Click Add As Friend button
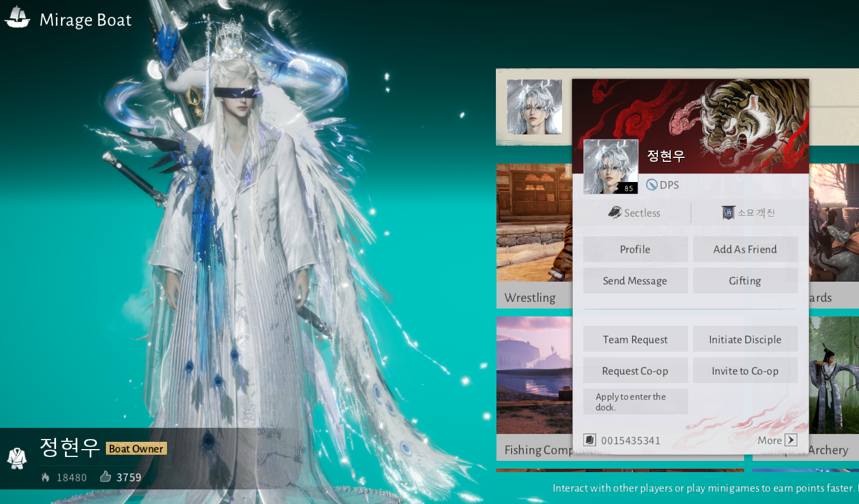Image resolution: width=859 pixels, height=504 pixels. point(745,249)
